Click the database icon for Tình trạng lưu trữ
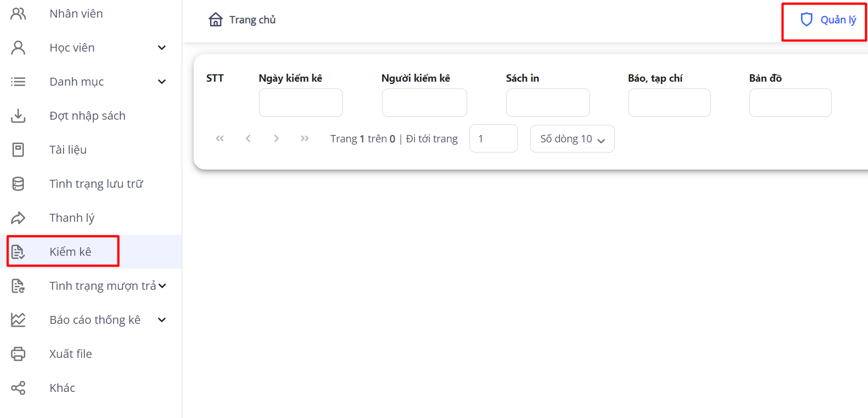The height and width of the screenshot is (418, 868). tap(18, 184)
